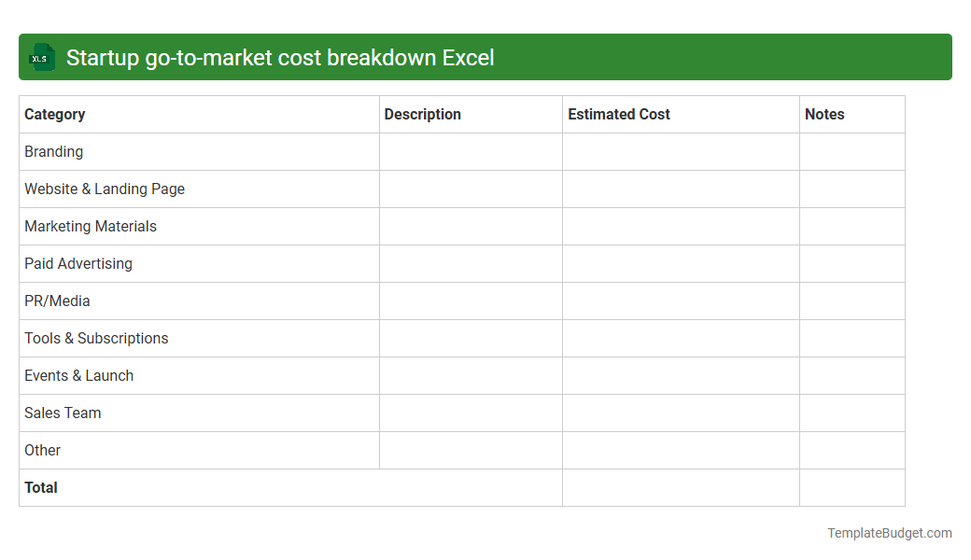Screen dimensions: 971x560
Task: Click the Paid Advertising category cell
Action: coord(77,263)
